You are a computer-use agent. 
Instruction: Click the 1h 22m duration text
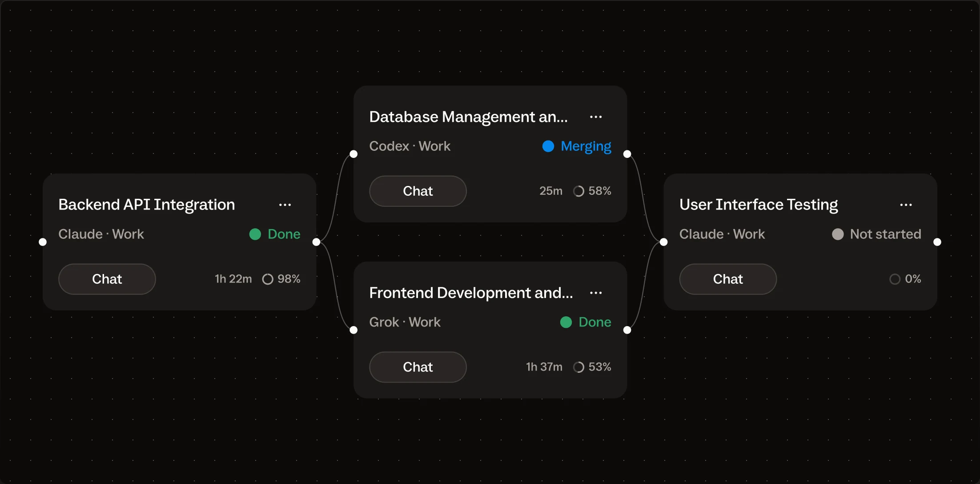233,279
